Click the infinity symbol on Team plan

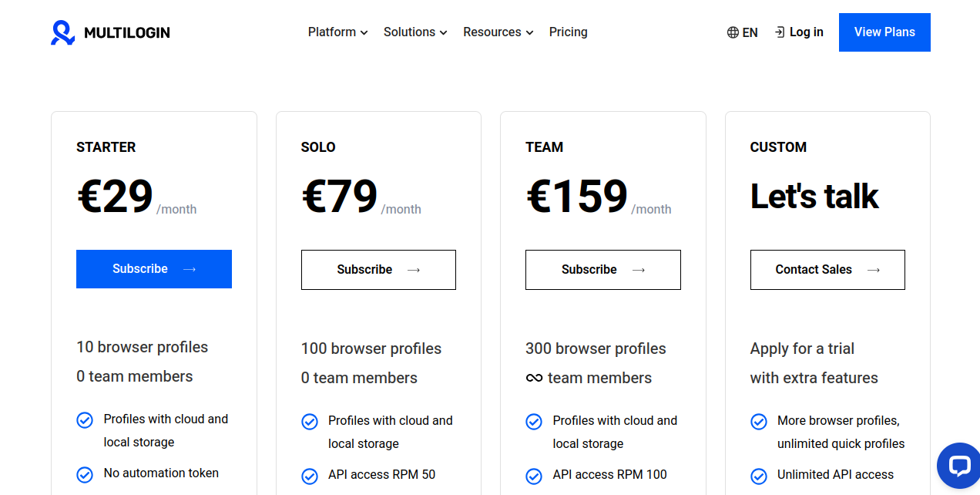(x=534, y=378)
